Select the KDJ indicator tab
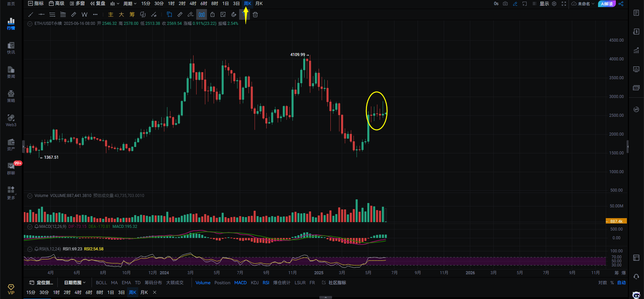 pyautogui.click(x=255, y=283)
